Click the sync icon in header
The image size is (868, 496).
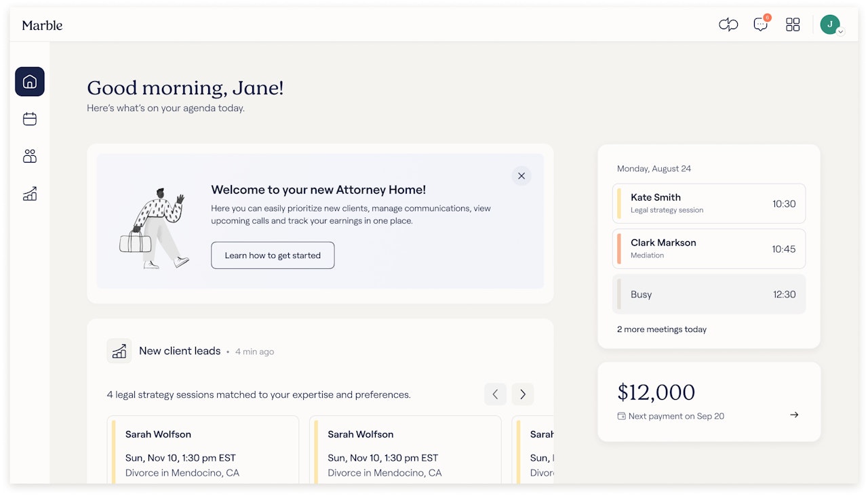tap(728, 25)
